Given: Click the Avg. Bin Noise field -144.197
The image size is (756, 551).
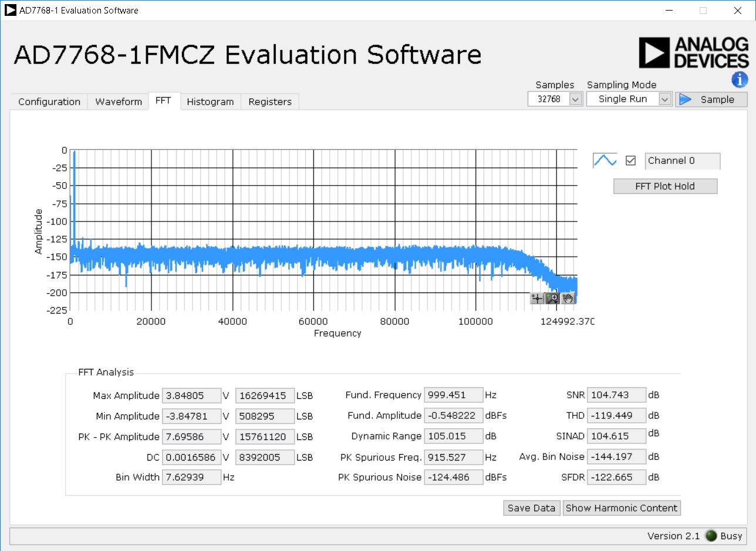Looking at the screenshot, I should 616,456.
